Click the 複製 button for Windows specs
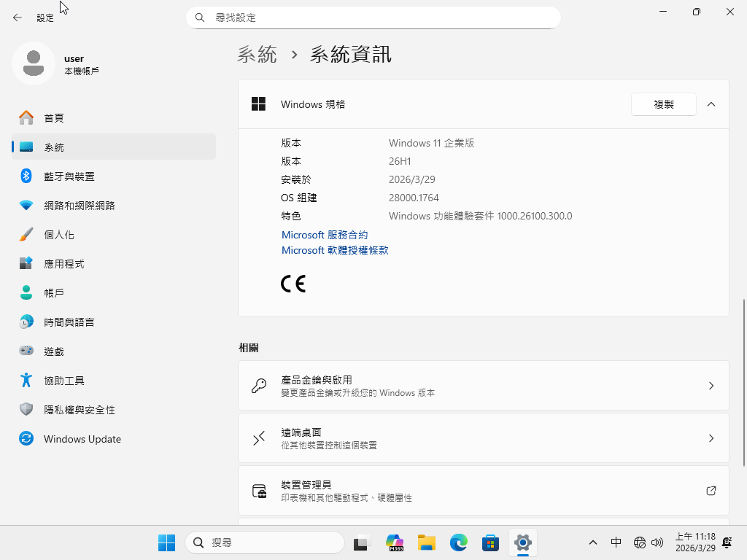This screenshot has height=560, width=747. (663, 104)
